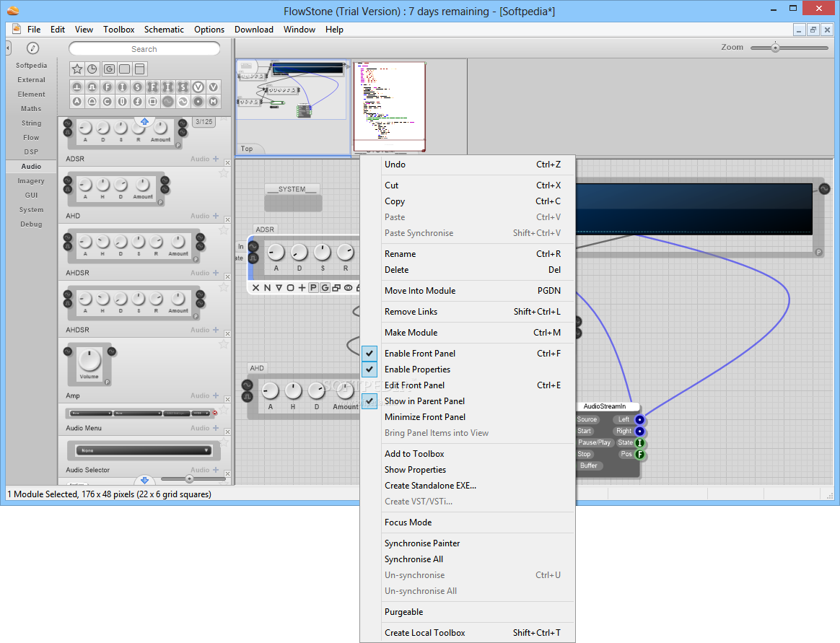This screenshot has width=840, height=643.
Task: Click the overlapping-squares icon under ADSR module
Action: pyautogui.click(x=336, y=288)
